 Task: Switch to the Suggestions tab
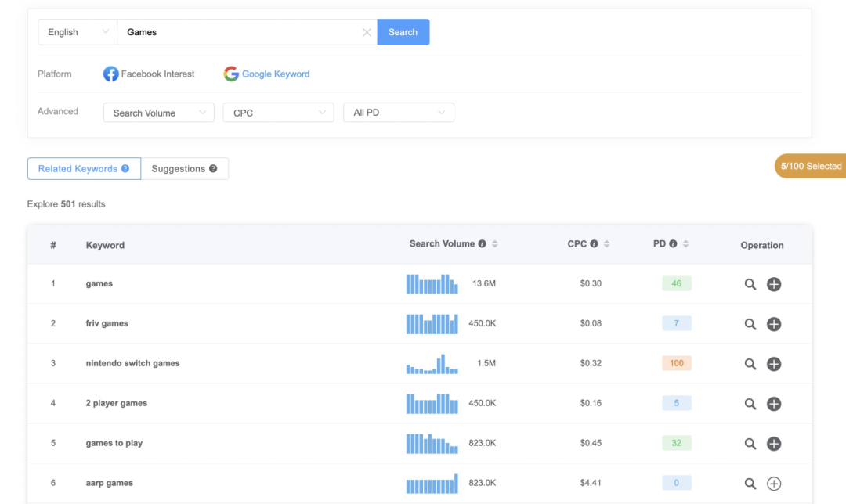tap(184, 169)
